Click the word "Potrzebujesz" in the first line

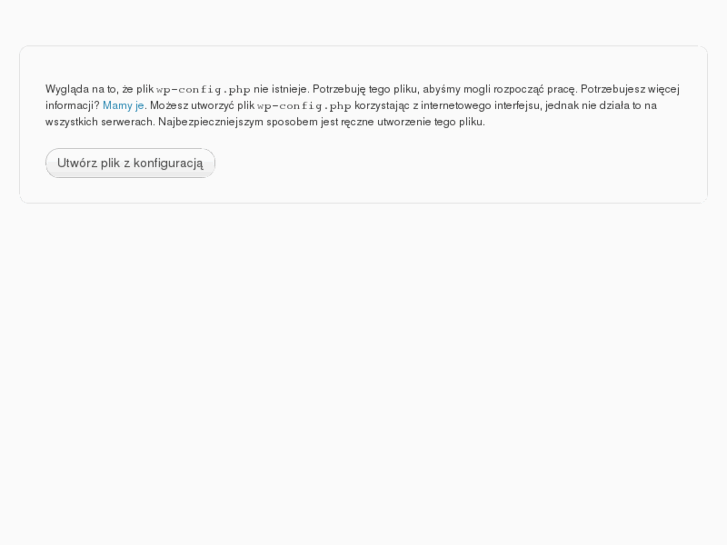(x=613, y=89)
